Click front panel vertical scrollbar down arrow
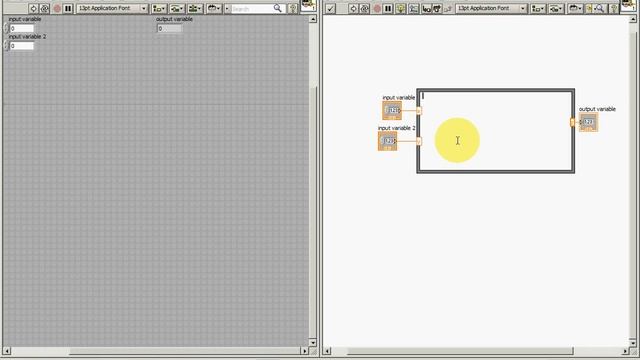Viewport: 640px width, 360px height. (x=313, y=342)
